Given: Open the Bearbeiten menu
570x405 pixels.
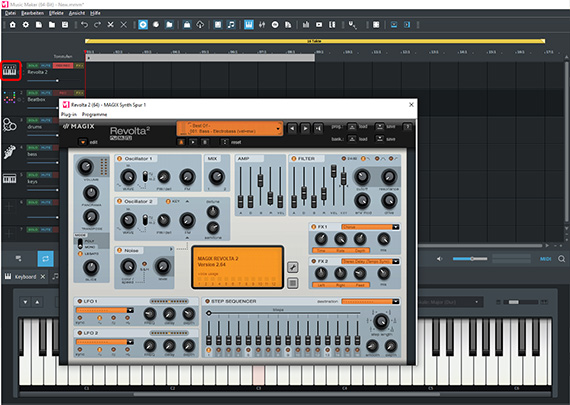Looking at the screenshot, I should (x=32, y=13).
